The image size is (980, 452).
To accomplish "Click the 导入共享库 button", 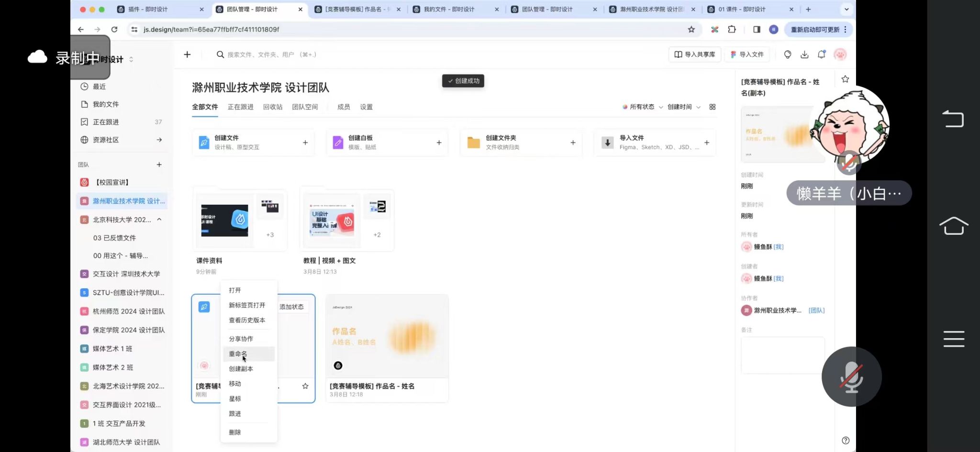I will [x=695, y=55].
